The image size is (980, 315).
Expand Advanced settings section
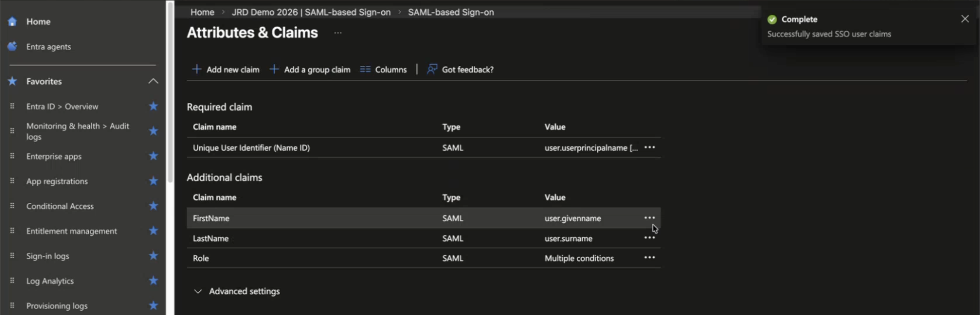(x=237, y=291)
